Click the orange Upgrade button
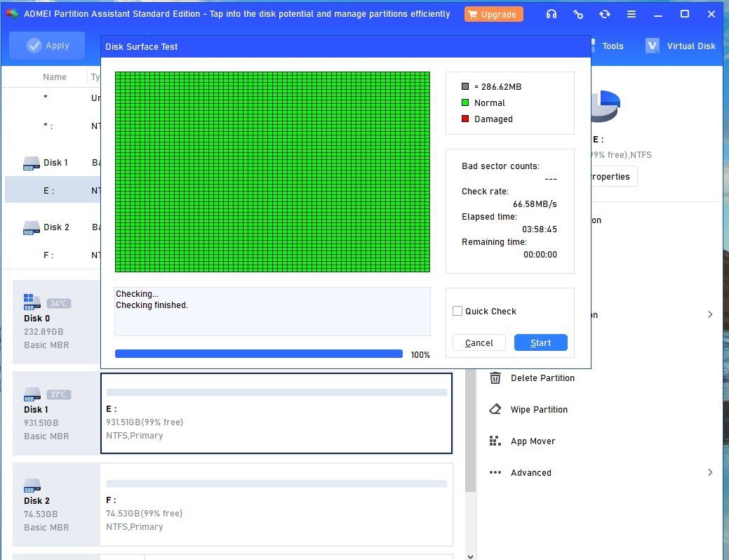This screenshot has width=729, height=560. tap(493, 14)
